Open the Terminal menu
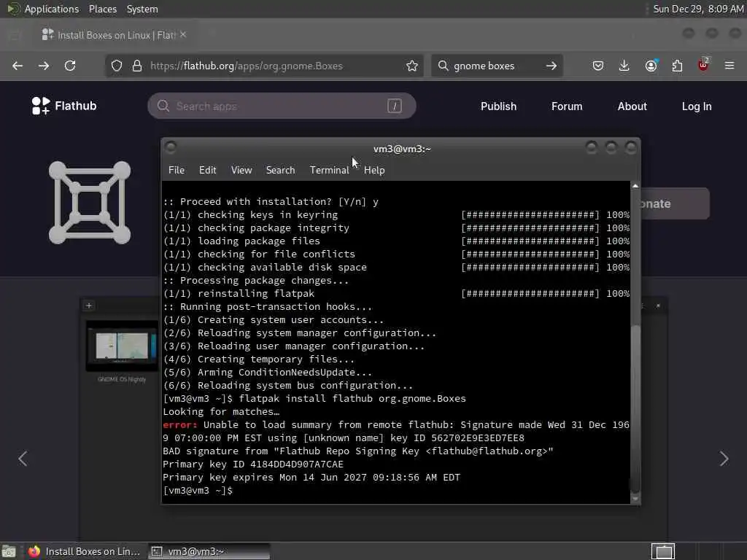 pos(329,170)
